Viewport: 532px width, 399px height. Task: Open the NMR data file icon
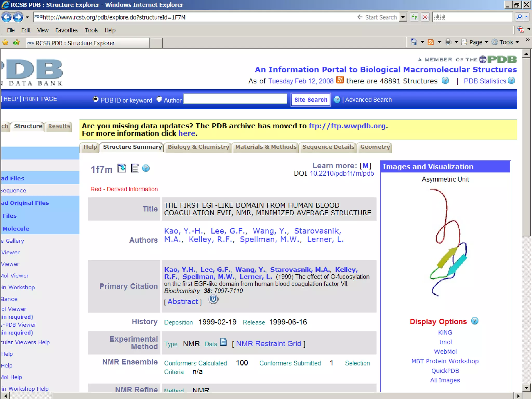pyautogui.click(x=223, y=342)
